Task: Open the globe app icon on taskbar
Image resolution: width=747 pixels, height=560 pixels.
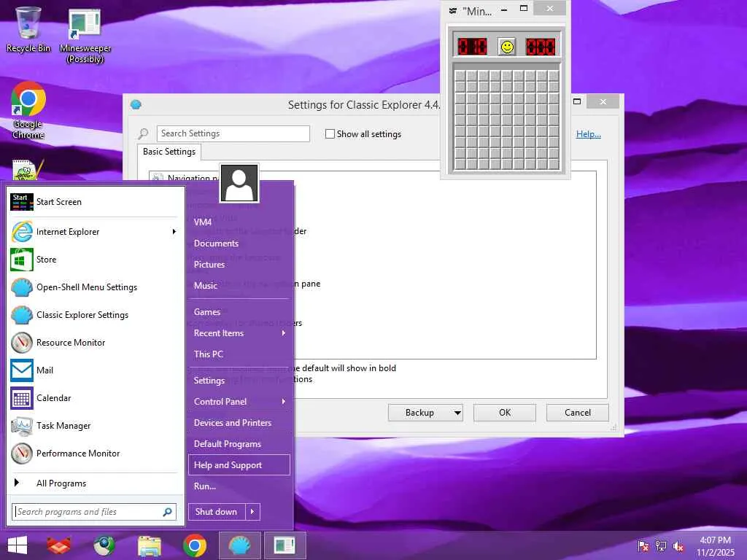Action: point(104,545)
